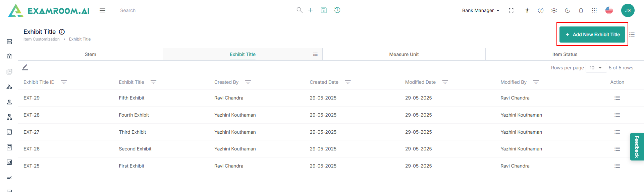This screenshot has height=192, width=644.
Task: Click the pencil edit icon above table
Action: pyautogui.click(x=25, y=67)
